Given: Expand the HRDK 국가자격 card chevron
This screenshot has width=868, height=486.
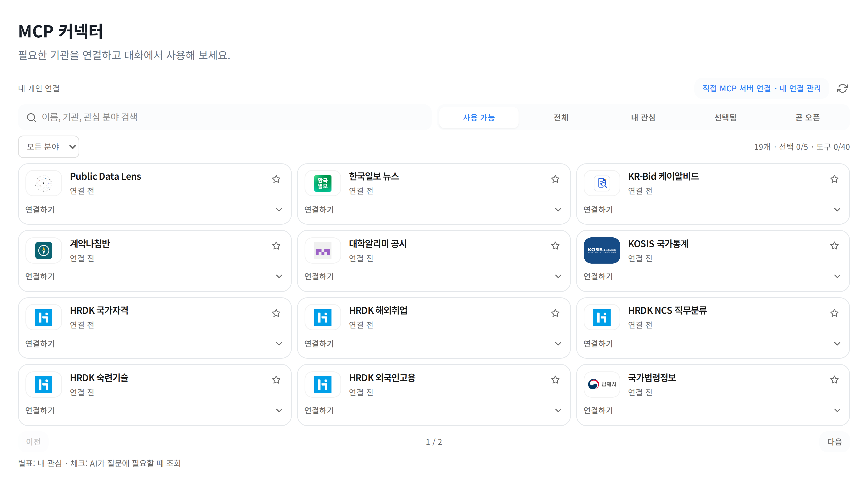Looking at the screenshot, I should 279,344.
